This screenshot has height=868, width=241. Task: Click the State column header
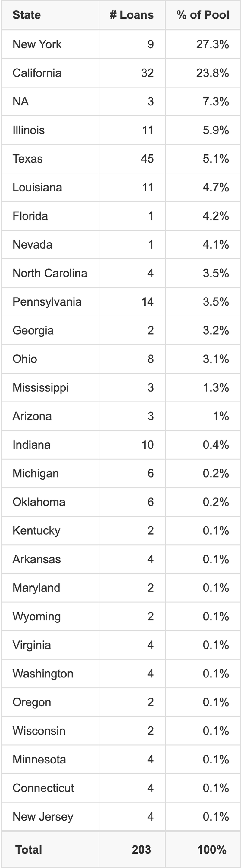27,15
